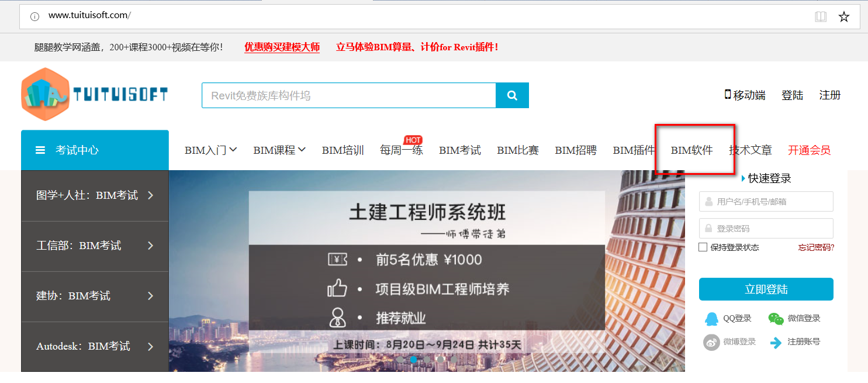
Task: Click the QQ penguin login icon
Action: pos(711,319)
